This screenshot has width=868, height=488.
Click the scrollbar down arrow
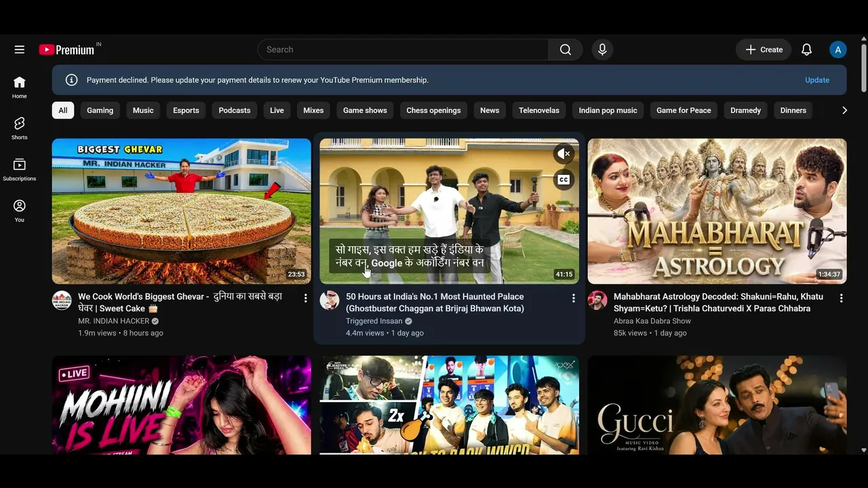pyautogui.click(x=863, y=449)
